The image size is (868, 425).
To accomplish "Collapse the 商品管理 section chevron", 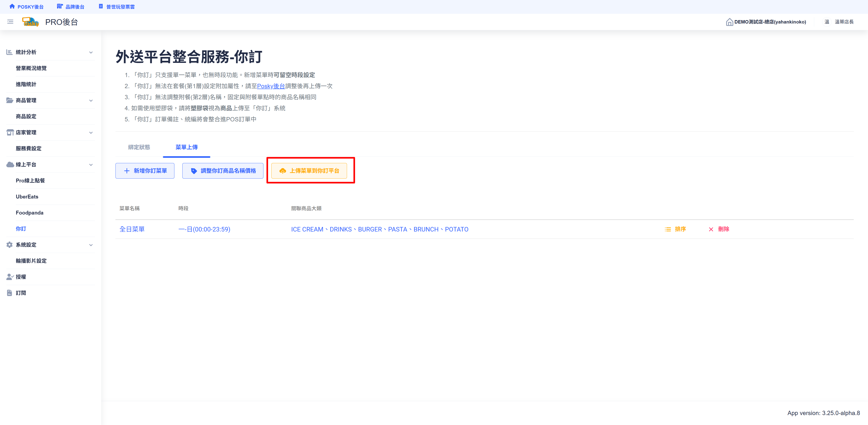I will [x=91, y=100].
